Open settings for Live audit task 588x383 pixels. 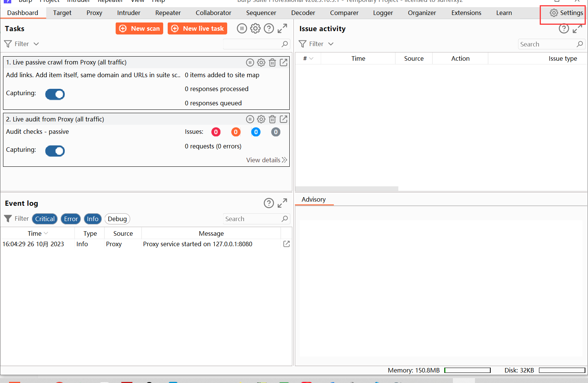click(x=261, y=119)
